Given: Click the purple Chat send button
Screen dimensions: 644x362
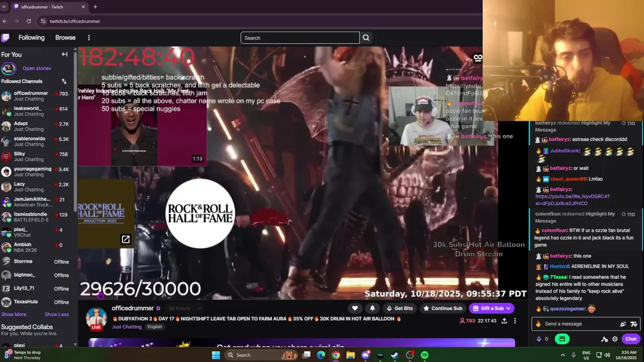Looking at the screenshot, I should 631,339.
